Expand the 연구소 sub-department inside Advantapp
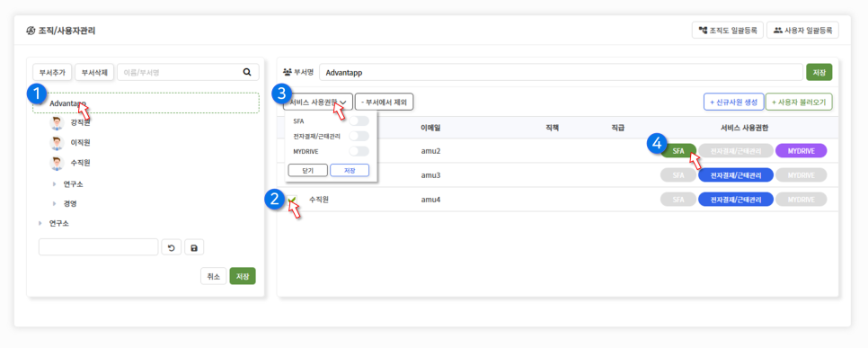This screenshot has height=348, width=868. (54, 184)
